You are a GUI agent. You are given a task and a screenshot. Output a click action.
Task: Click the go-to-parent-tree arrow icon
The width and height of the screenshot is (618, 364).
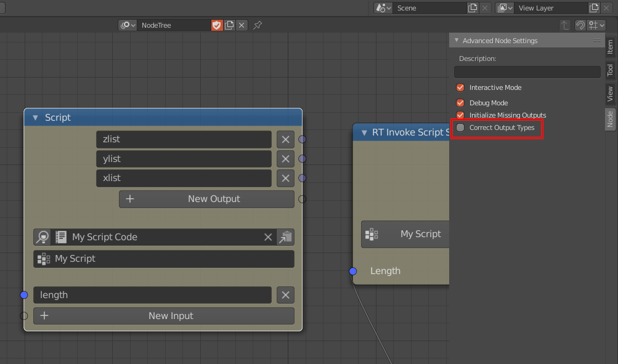(x=565, y=25)
